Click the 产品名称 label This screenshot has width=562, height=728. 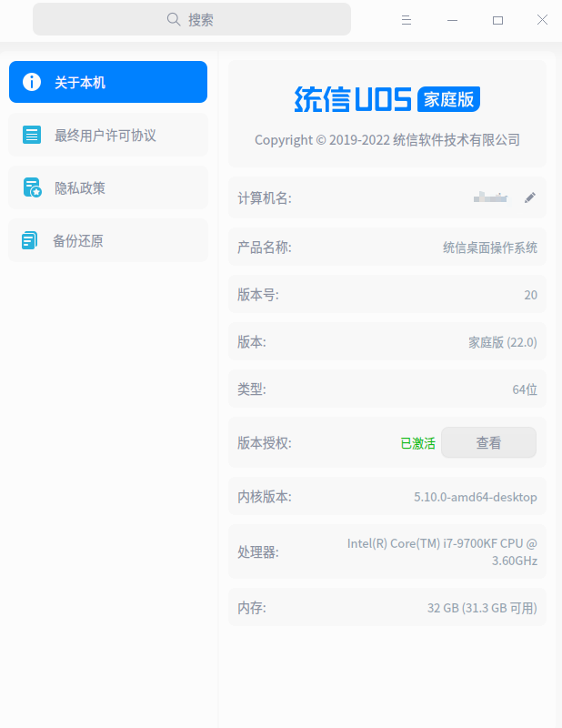click(265, 248)
